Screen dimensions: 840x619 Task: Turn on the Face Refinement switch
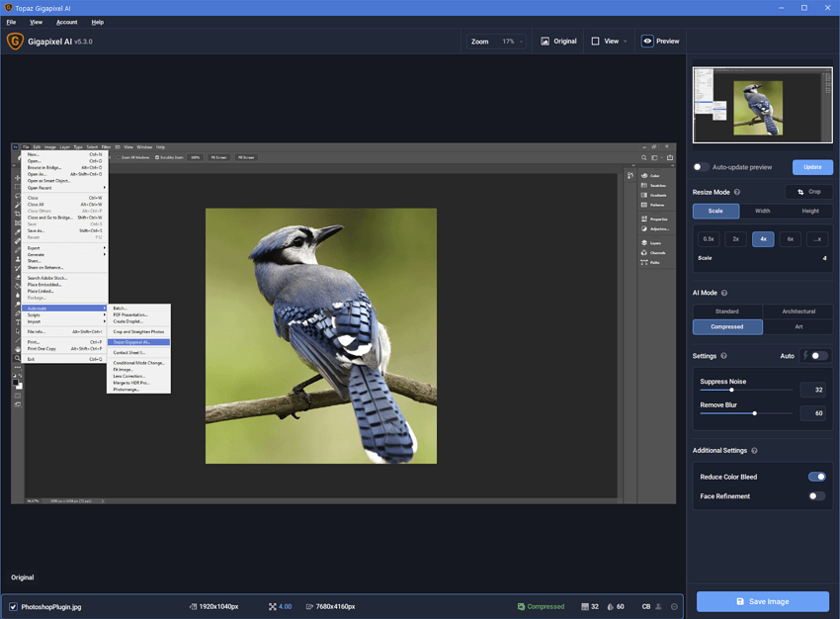[x=816, y=496]
